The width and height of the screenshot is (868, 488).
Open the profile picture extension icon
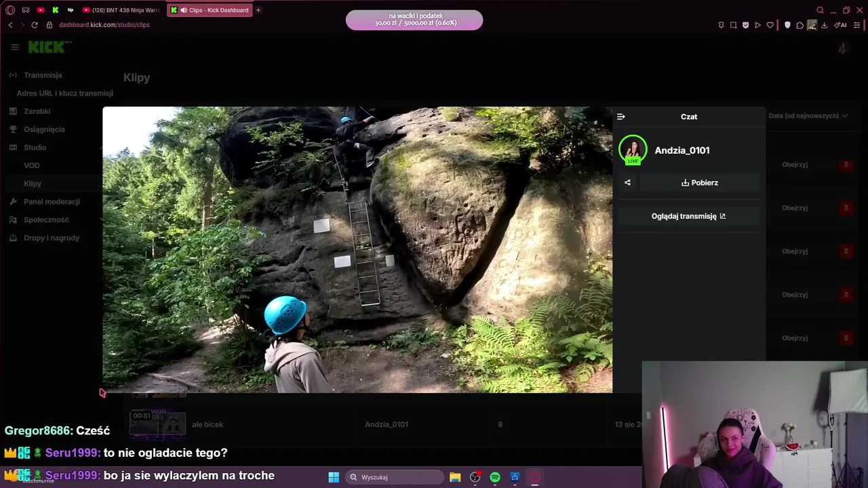click(x=812, y=25)
